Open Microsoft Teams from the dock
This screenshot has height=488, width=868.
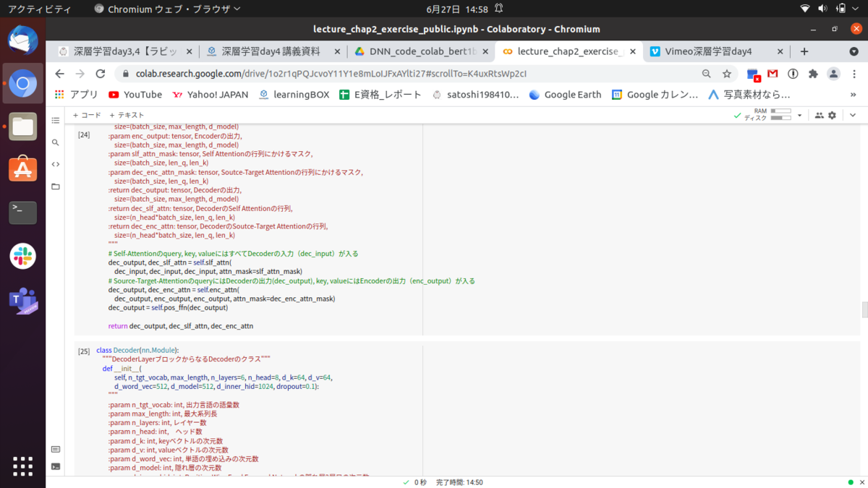[23, 300]
